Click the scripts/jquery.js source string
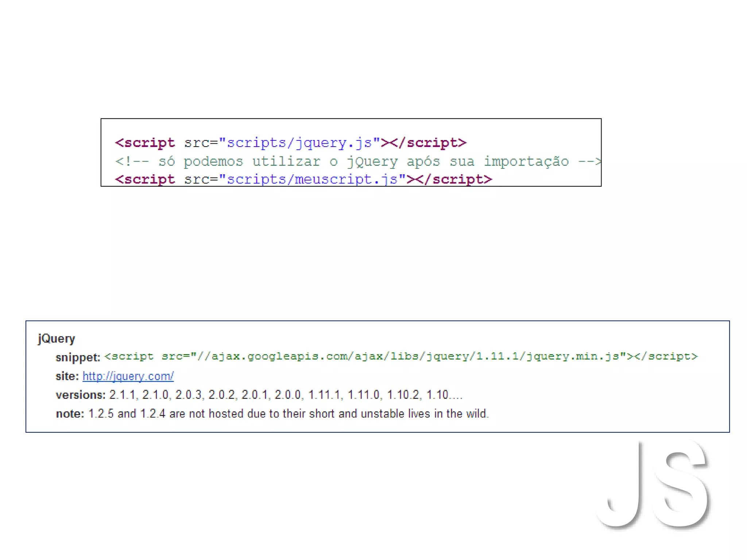This screenshot has height=560, width=747. tap(299, 143)
